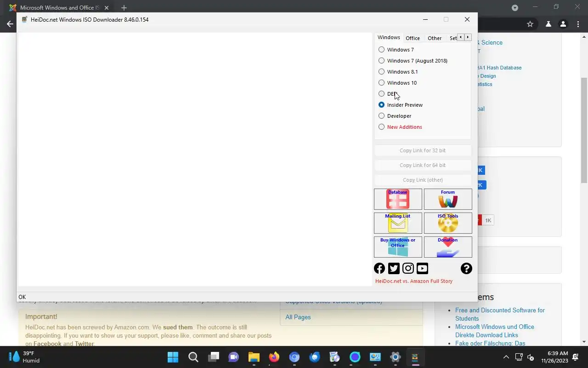Open Chrome profile avatar icon
The width and height of the screenshot is (588, 368).
(x=563, y=24)
